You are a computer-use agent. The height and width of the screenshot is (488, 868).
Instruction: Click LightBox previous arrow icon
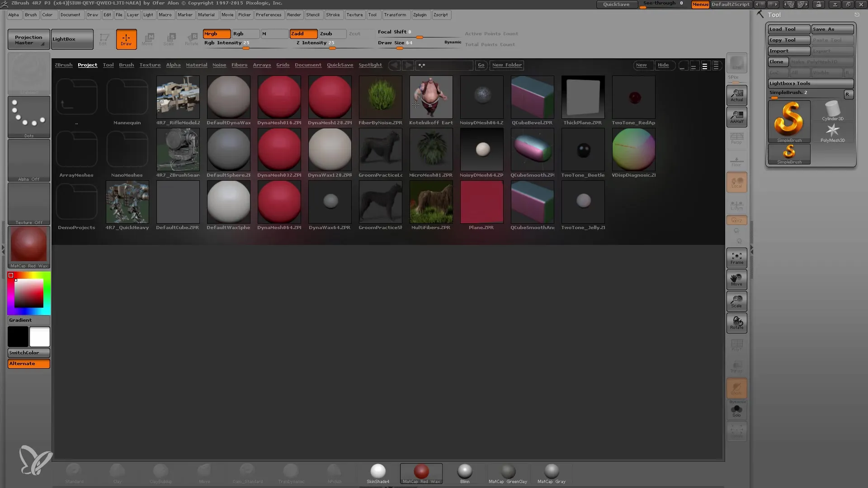coord(394,65)
